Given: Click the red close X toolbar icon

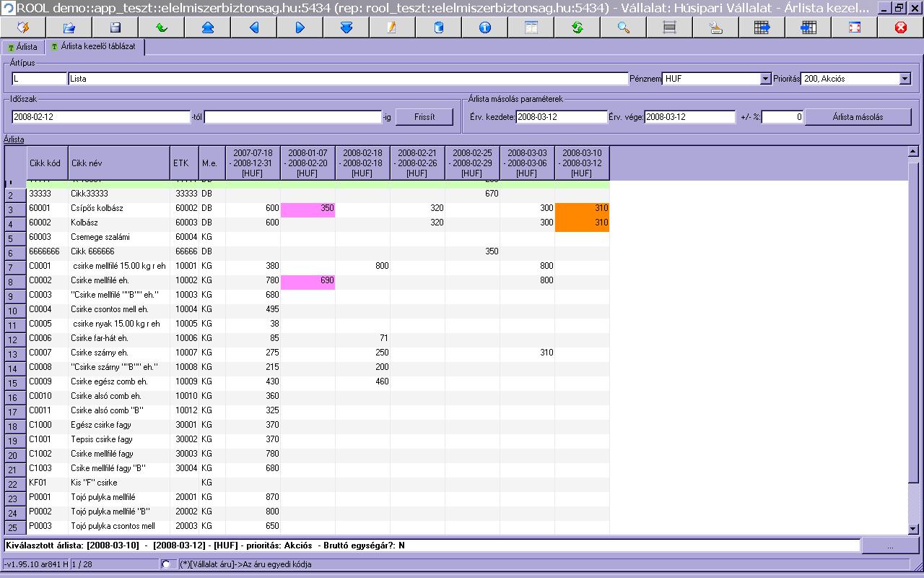Looking at the screenshot, I should [900, 27].
